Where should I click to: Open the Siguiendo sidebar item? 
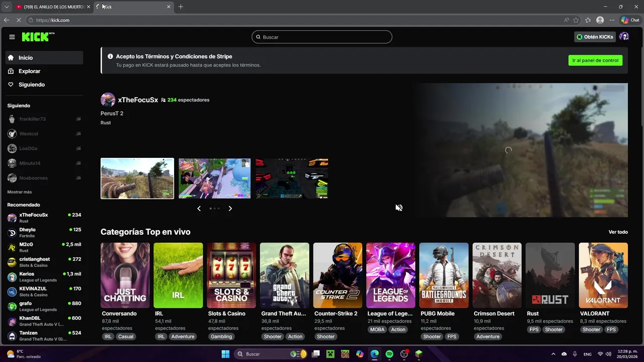pos(44,84)
